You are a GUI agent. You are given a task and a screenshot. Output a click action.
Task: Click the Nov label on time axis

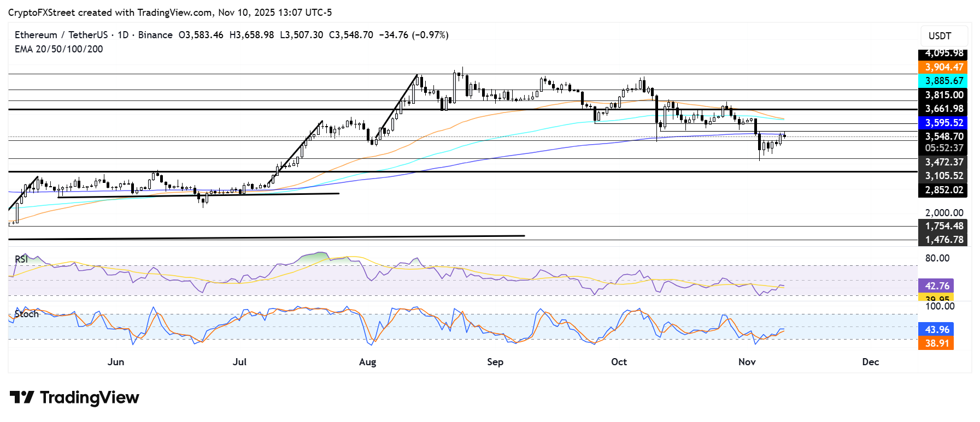click(x=747, y=362)
